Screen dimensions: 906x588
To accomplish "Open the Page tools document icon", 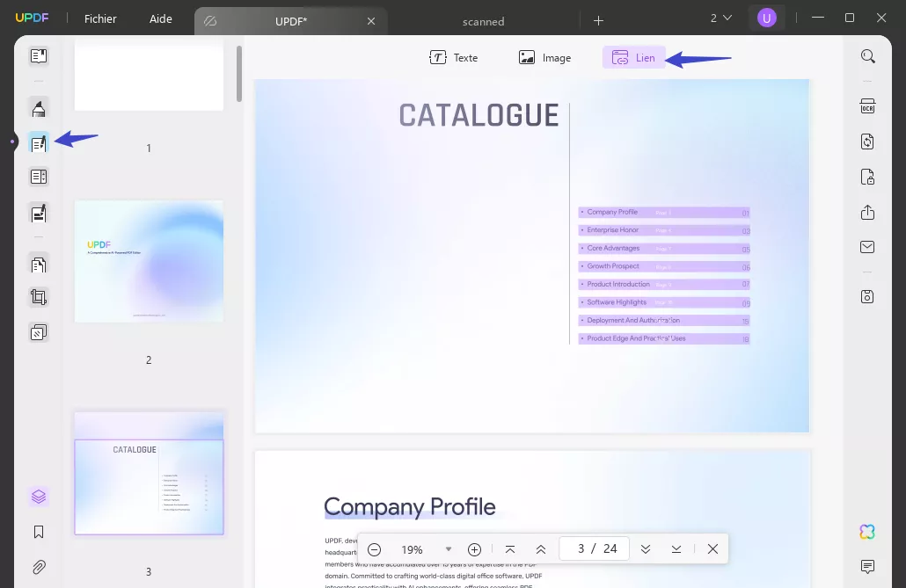I will (39, 265).
